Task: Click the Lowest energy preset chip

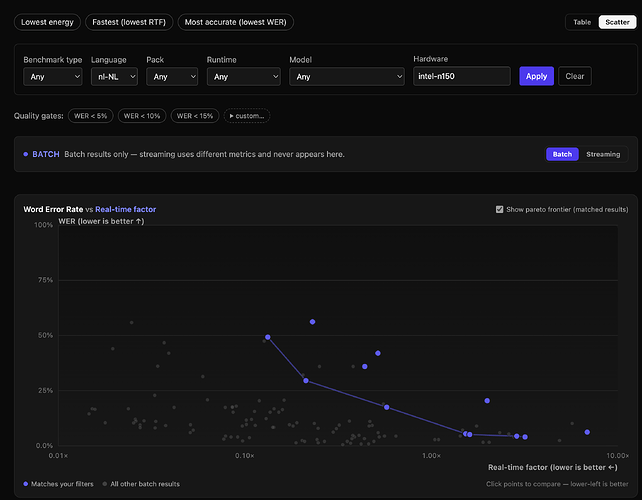Action: coord(47,22)
